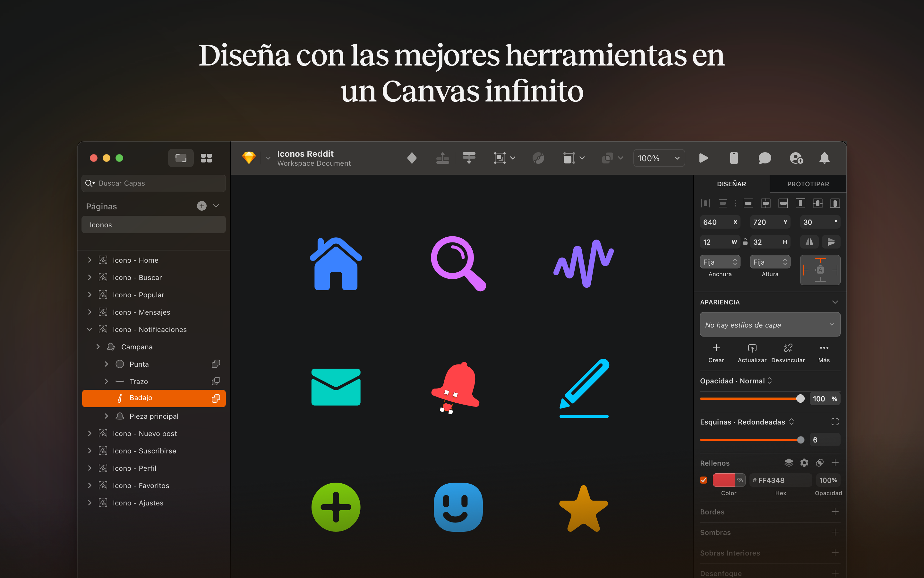Adjust the Opacidad slider handle
Image resolution: width=924 pixels, height=578 pixels.
point(800,398)
